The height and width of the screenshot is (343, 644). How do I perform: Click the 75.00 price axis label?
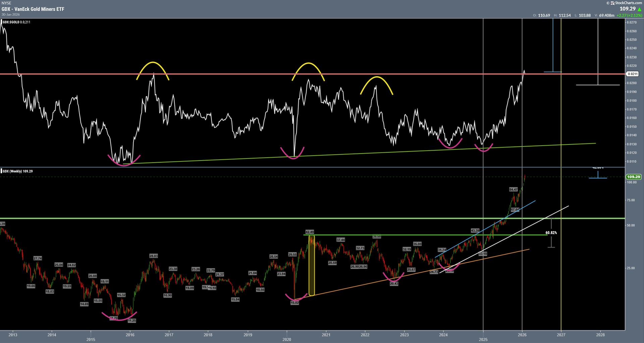(631, 200)
